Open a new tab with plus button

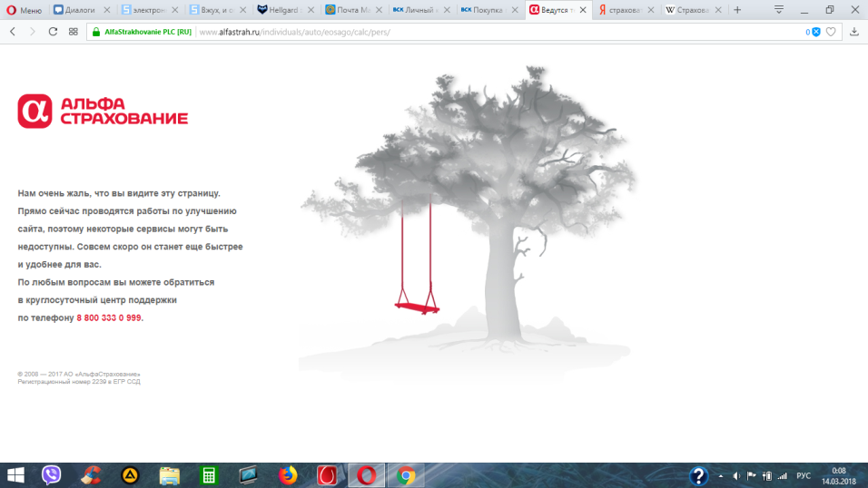pos(737,10)
